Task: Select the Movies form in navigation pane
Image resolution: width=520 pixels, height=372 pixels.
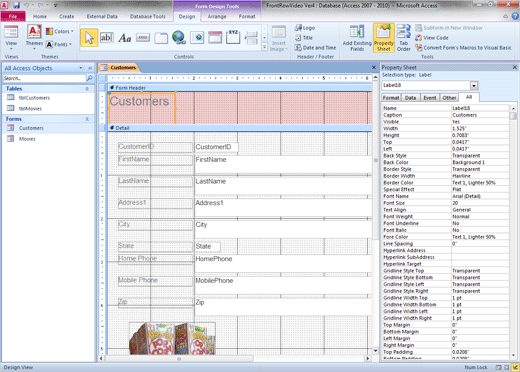Action: tap(27, 139)
